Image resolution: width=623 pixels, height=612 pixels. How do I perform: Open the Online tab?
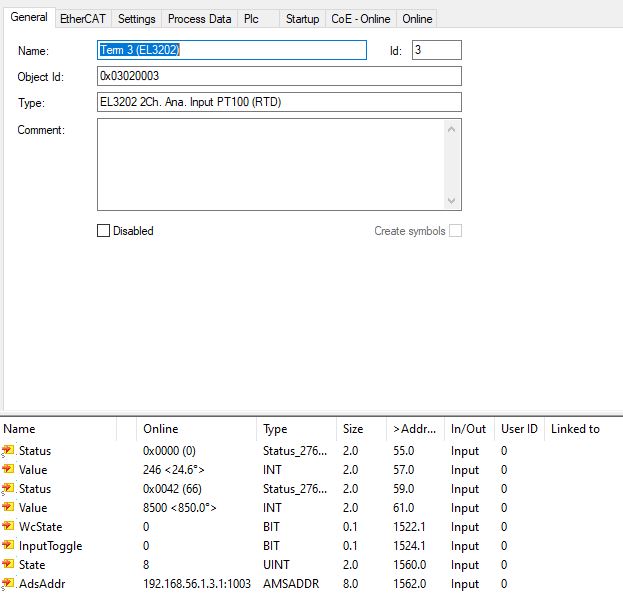pyautogui.click(x=417, y=19)
